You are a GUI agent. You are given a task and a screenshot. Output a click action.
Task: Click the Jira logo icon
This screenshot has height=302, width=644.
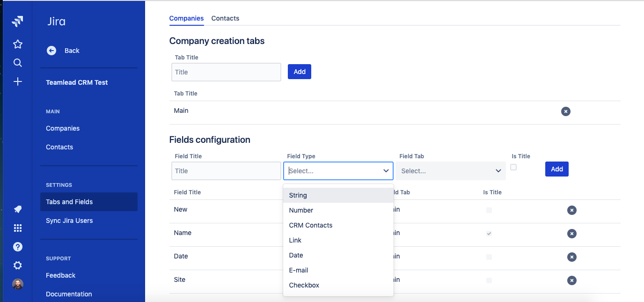click(x=17, y=22)
